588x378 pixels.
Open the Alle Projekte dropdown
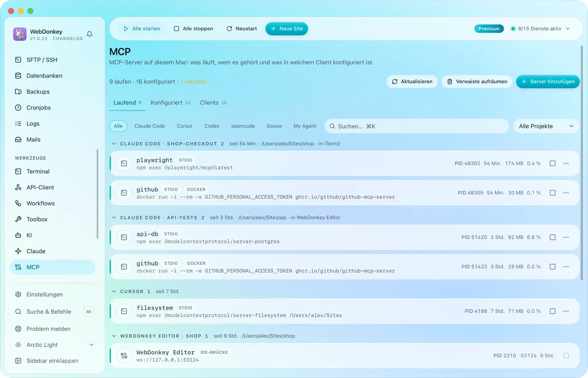point(546,126)
